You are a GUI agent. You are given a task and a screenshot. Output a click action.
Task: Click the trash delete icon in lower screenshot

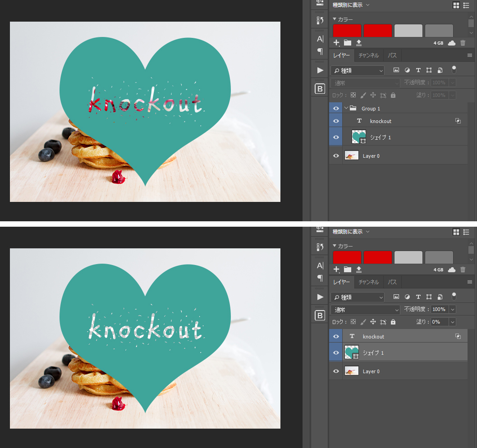click(x=463, y=270)
